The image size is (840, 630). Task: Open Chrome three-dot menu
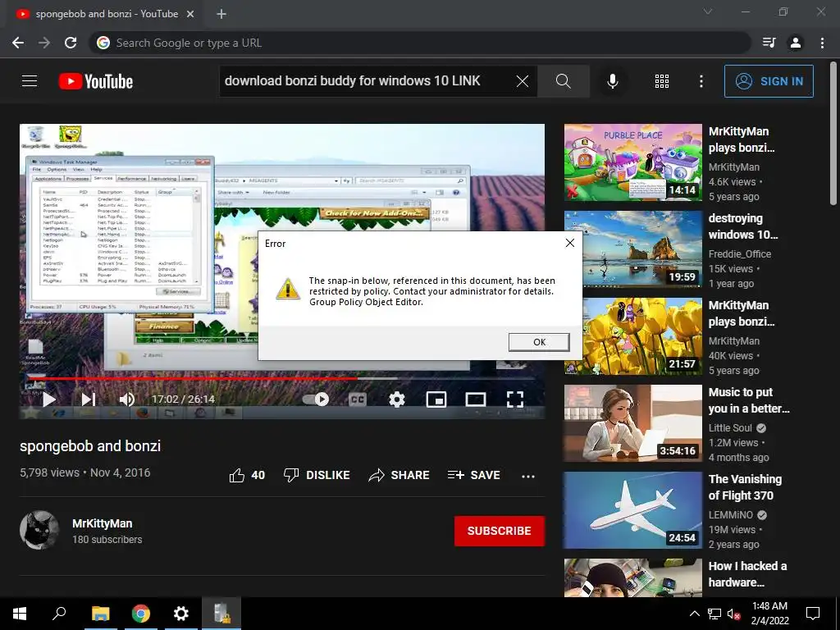click(822, 43)
